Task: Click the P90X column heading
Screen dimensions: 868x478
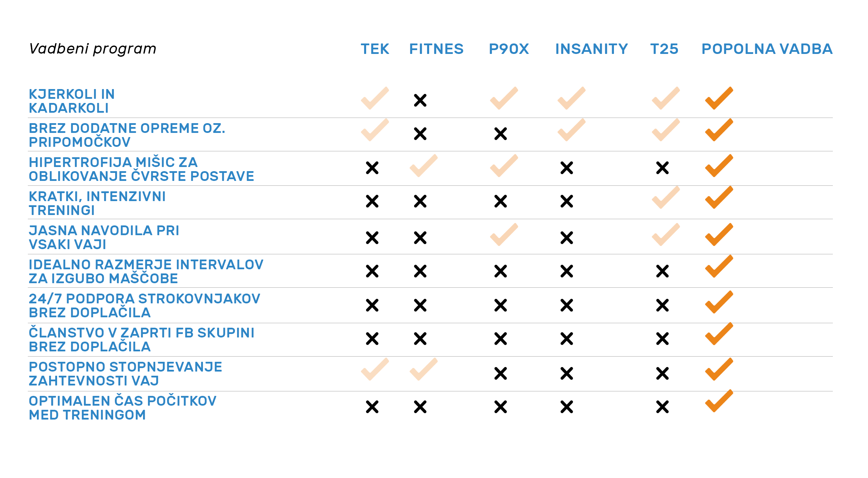Action: click(509, 49)
